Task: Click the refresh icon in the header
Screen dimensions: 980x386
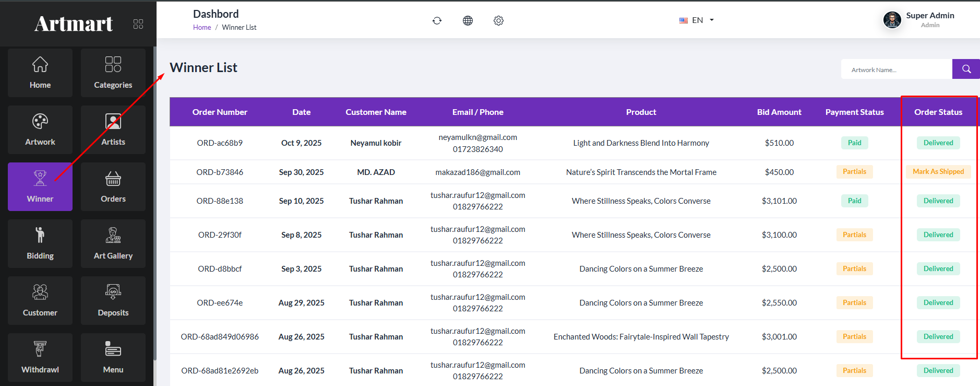Action: pos(437,20)
